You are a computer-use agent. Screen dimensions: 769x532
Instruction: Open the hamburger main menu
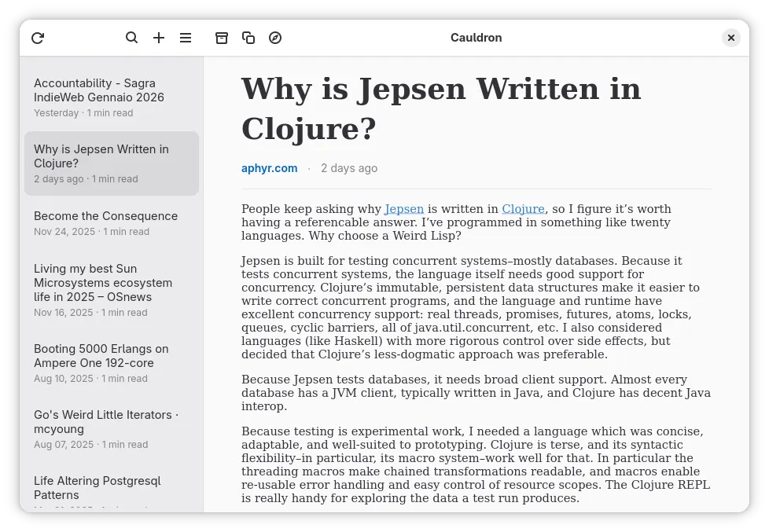click(x=186, y=38)
